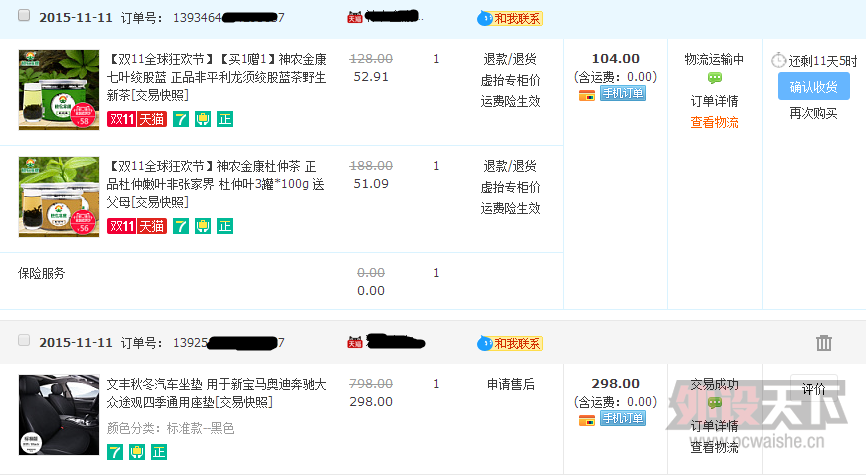The width and height of the screenshot is (866, 475).
Task: Click the Tmall cat icon in the first order header
Action: coord(355,18)
